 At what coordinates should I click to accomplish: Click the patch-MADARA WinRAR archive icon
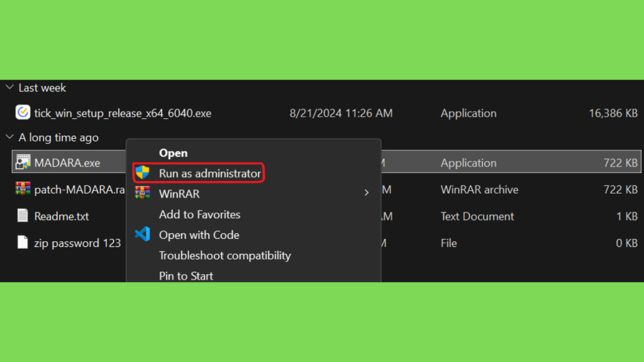(x=23, y=189)
